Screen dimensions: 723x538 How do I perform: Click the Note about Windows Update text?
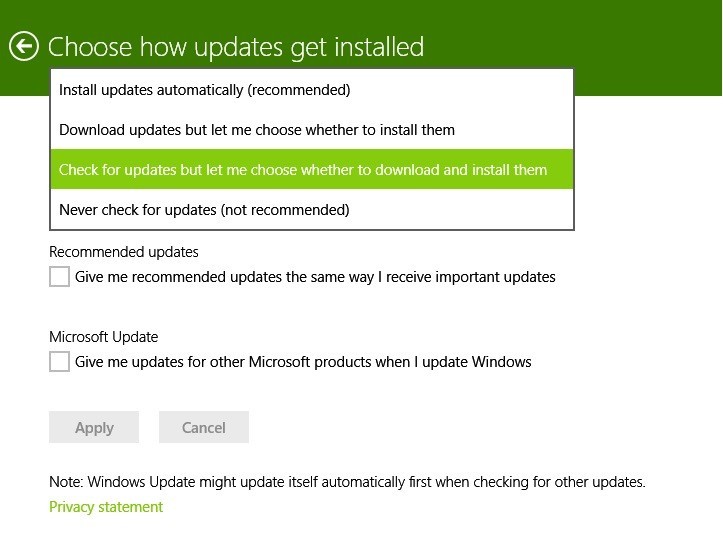click(347, 482)
